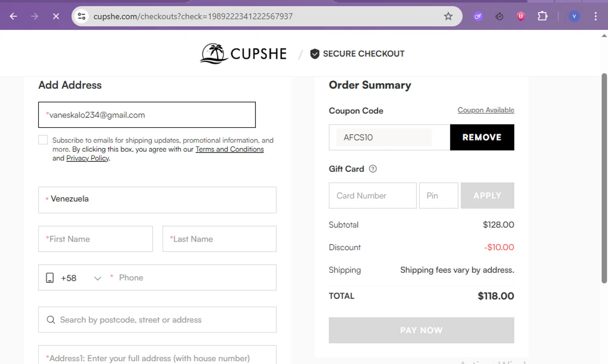
Task: Bookmark this page with the star icon
Action: pos(448,16)
